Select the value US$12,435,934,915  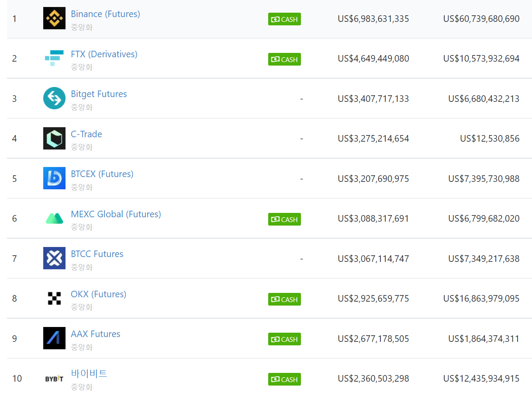tap(481, 379)
